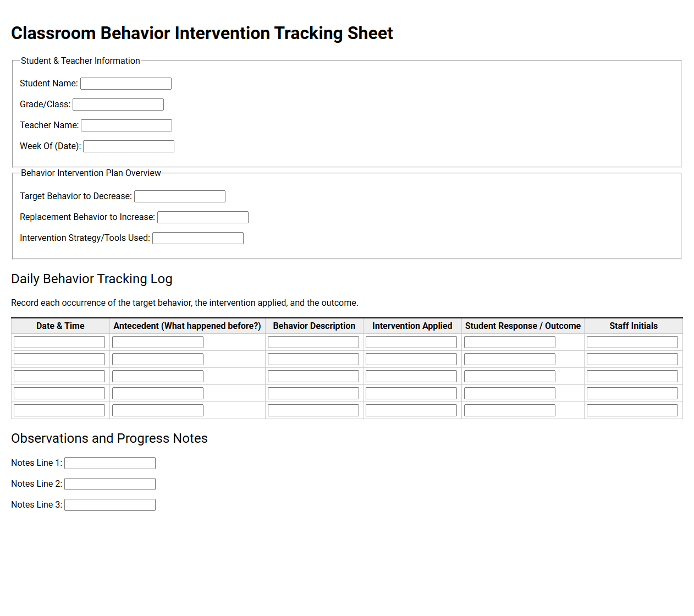Click 'Student Response / Outcome' column header
The image size is (694, 616).
coord(523,326)
